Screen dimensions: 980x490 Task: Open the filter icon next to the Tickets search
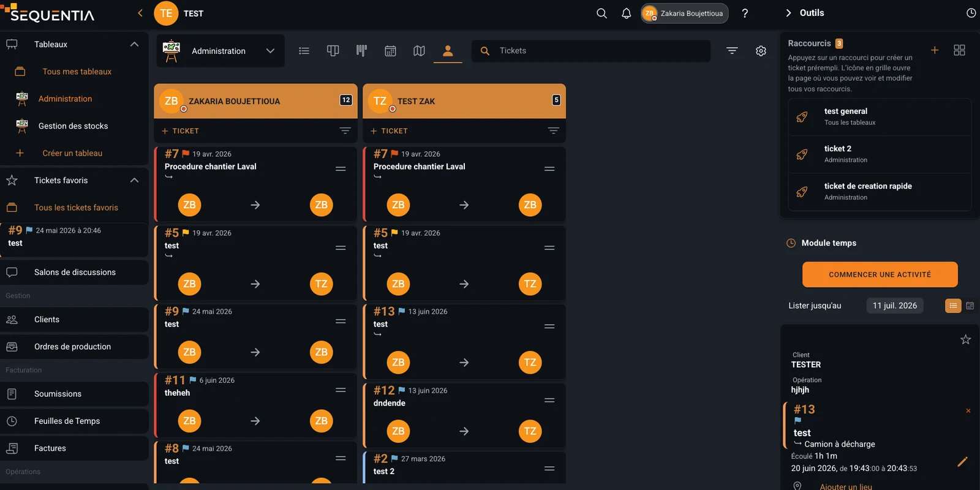coord(732,51)
